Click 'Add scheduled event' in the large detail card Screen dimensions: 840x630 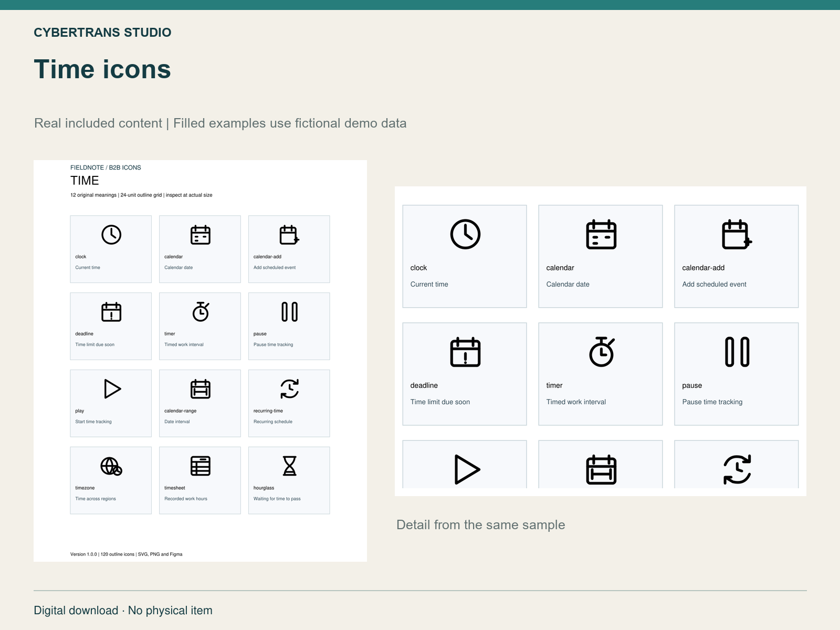pos(714,285)
